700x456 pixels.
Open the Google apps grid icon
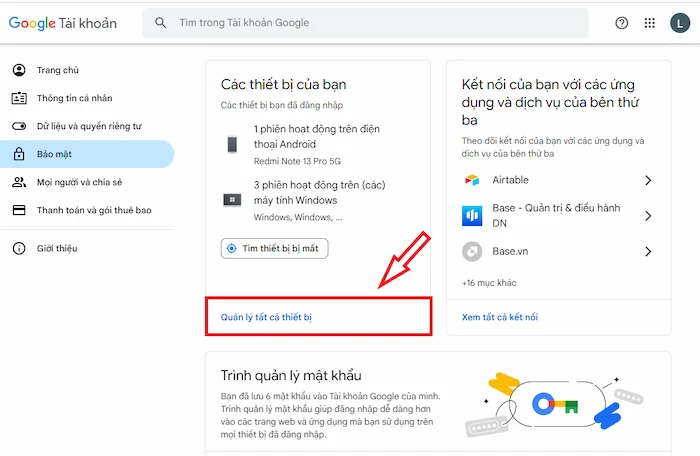(x=650, y=23)
